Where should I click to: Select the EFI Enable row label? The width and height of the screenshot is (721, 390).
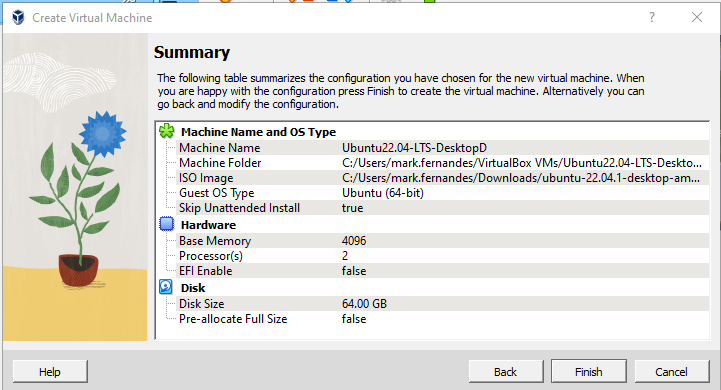coord(206,271)
